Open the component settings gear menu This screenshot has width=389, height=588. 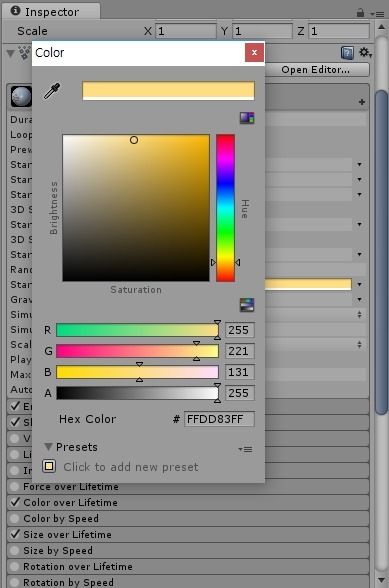point(365,52)
